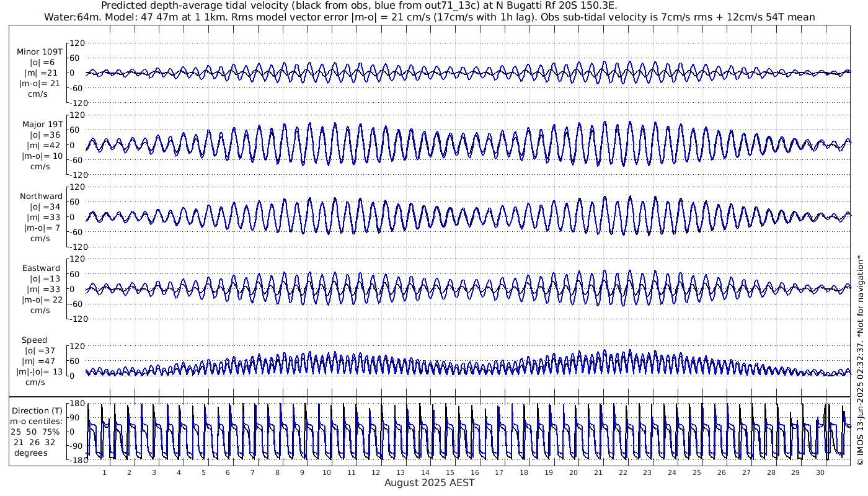The height and width of the screenshot is (496, 868).
Task: Click '|m|-|o|= 13' beside the Speed panel
Action: [40, 372]
